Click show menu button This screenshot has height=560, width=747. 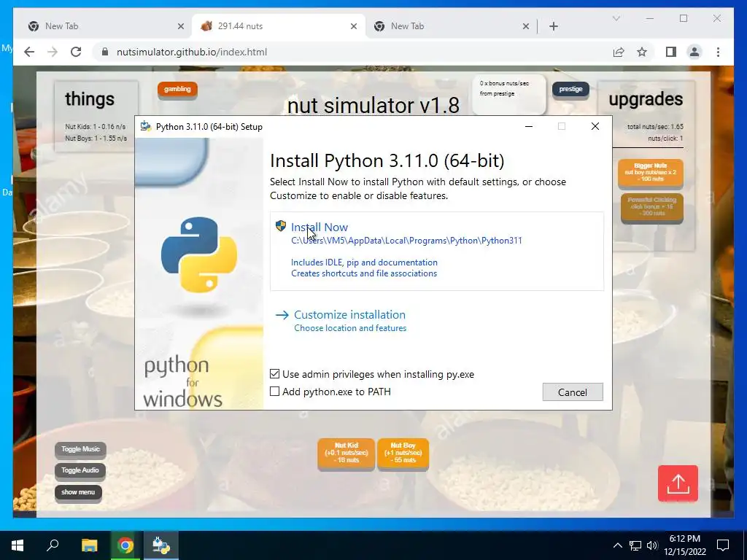click(x=78, y=492)
